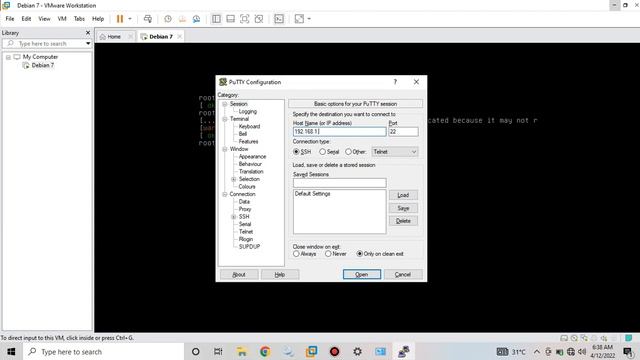The height and width of the screenshot is (360, 640).
Task: Open the stretch guest dropdown arrow
Action: click(x=309, y=19)
